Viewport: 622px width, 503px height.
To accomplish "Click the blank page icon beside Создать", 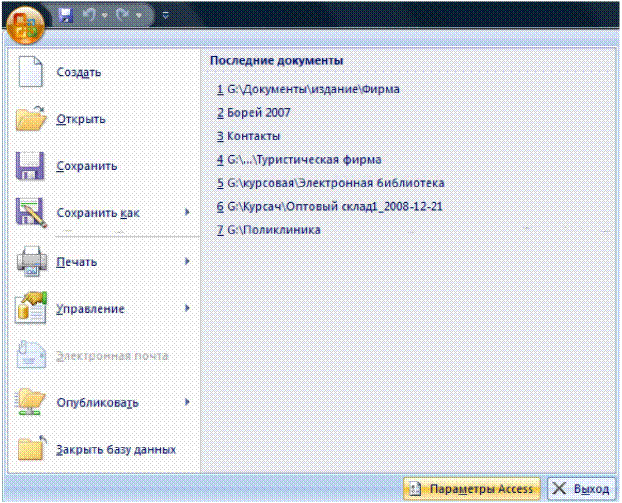I will point(31,72).
